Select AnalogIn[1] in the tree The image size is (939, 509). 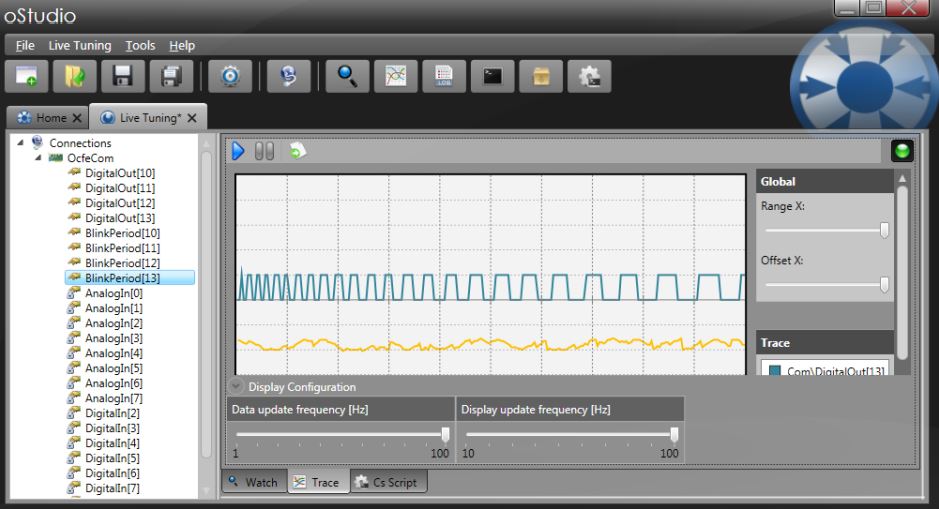[x=114, y=308]
